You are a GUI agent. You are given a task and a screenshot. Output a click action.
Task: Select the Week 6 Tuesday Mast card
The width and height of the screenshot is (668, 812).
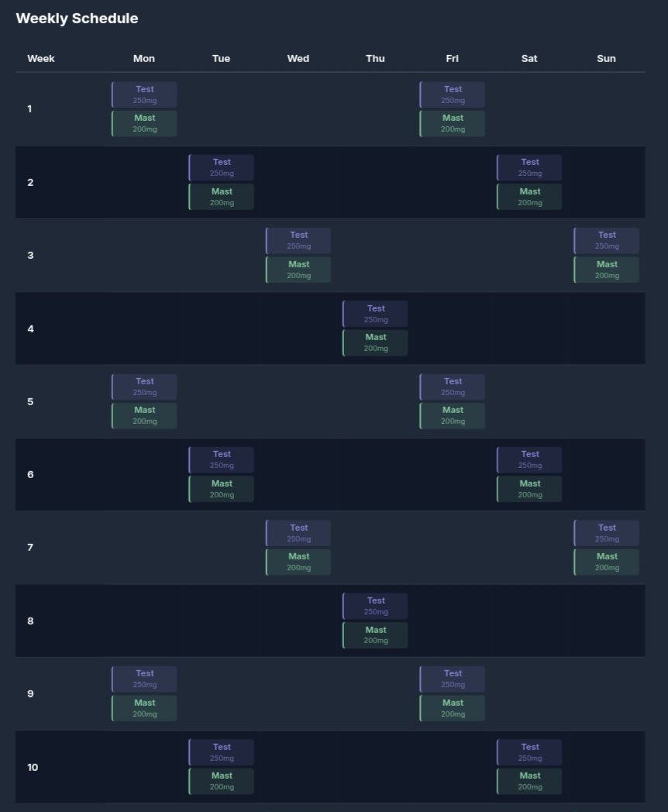pos(222,489)
